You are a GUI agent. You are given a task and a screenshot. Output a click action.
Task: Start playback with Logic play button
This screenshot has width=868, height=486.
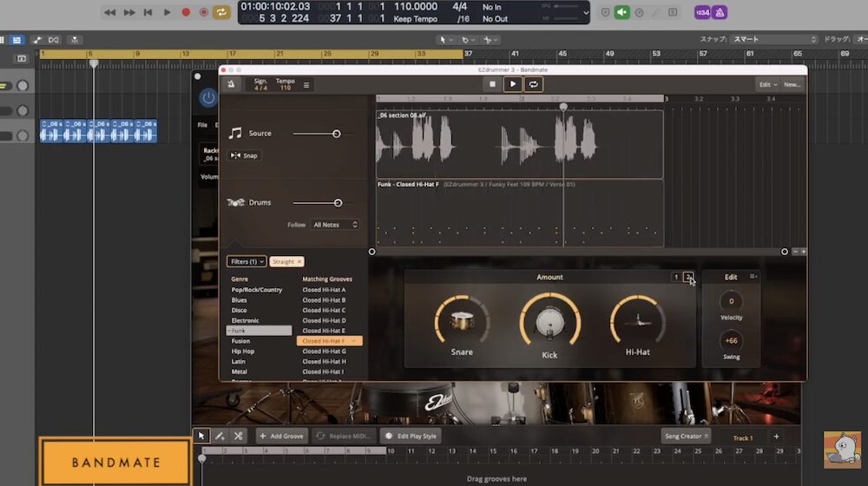tap(167, 12)
